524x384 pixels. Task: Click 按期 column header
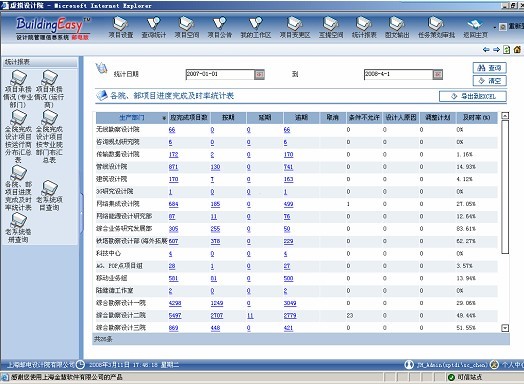(x=228, y=118)
